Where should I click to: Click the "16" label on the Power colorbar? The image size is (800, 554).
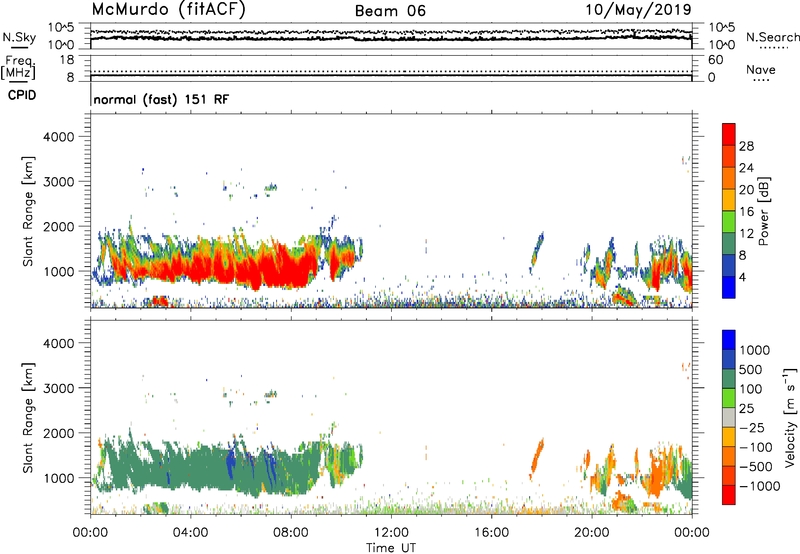(x=746, y=212)
